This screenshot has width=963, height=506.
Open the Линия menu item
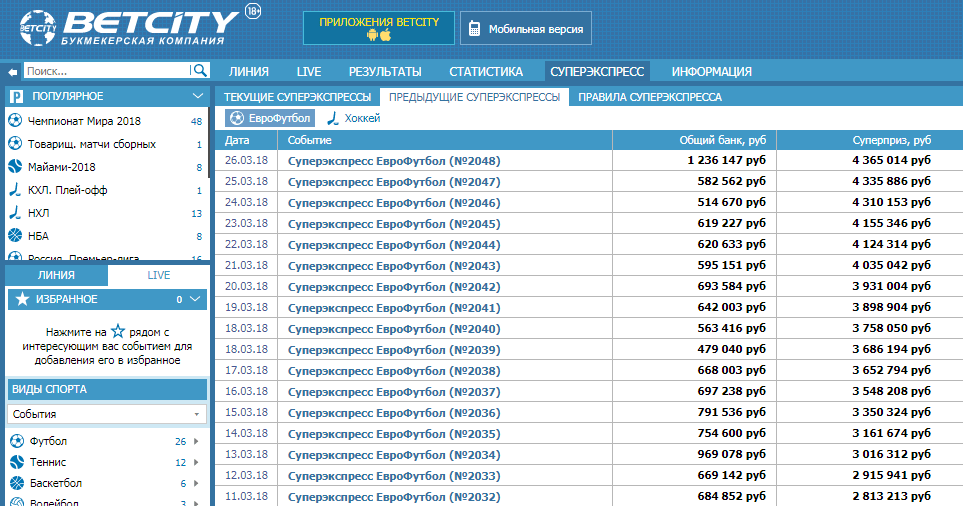coord(249,71)
